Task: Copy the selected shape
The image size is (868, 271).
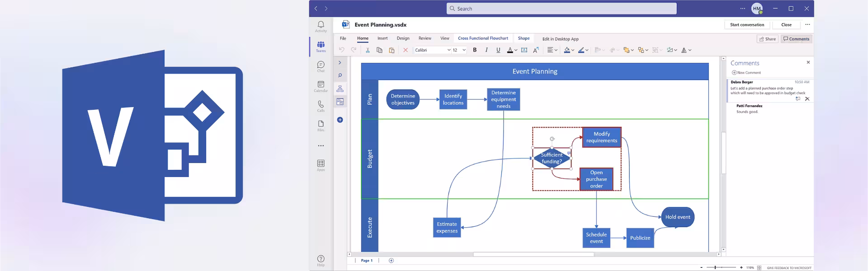Action: point(380,50)
